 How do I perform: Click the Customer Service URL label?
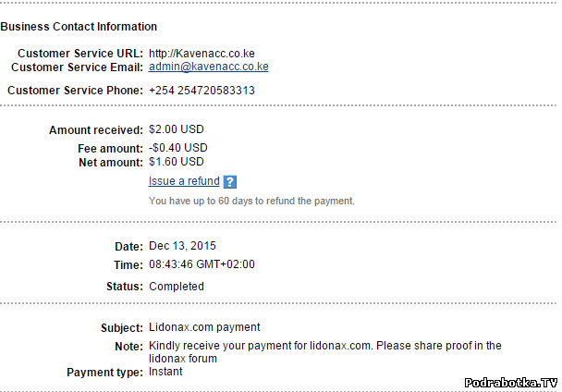click(79, 54)
